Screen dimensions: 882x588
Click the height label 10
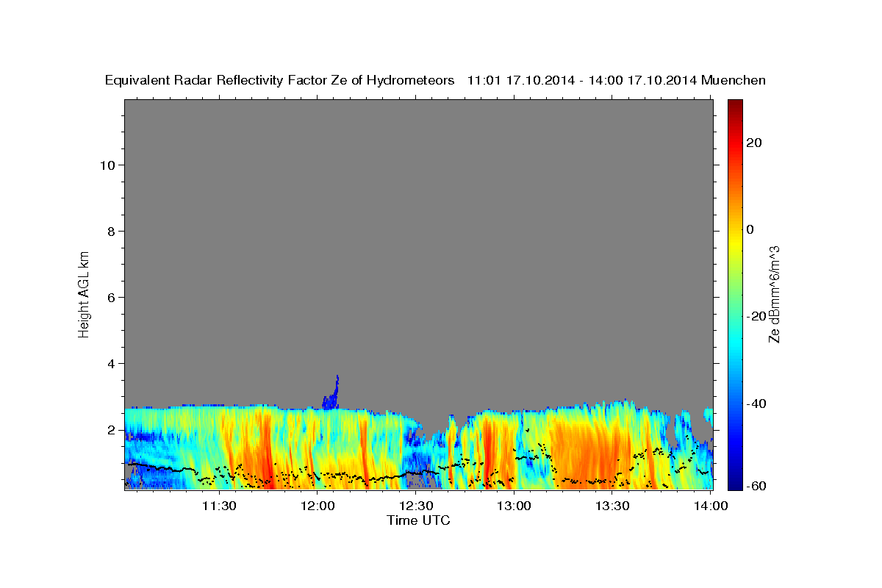(x=107, y=165)
